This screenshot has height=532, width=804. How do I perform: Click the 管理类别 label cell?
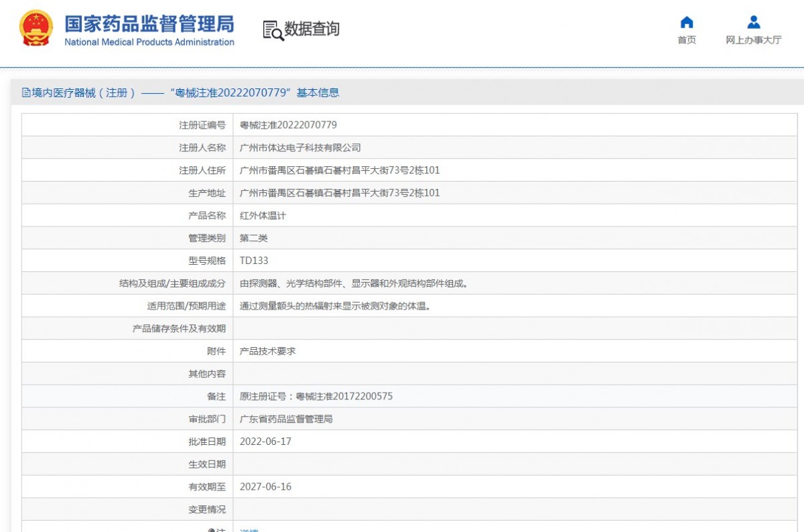click(x=127, y=238)
